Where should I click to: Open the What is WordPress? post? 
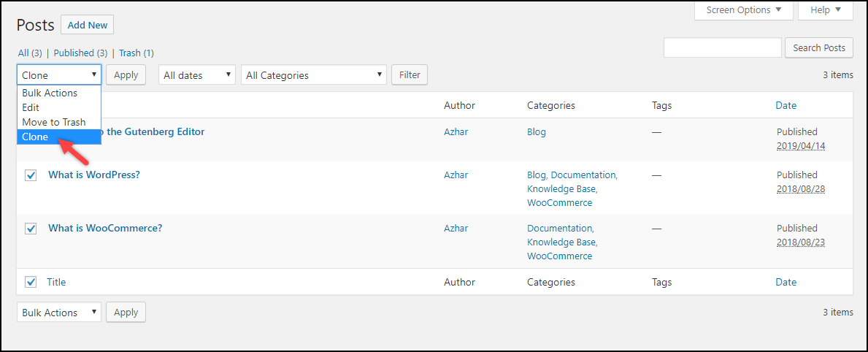[94, 175]
